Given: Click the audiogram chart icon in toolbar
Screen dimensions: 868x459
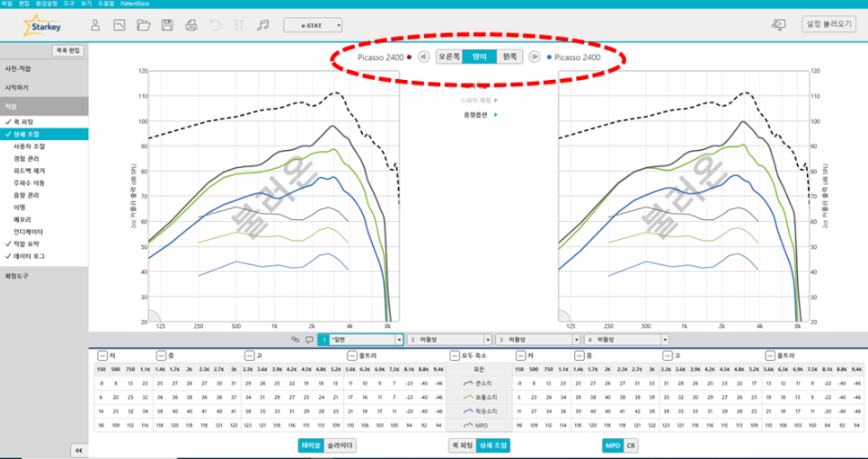Looking at the screenshot, I should (119, 25).
